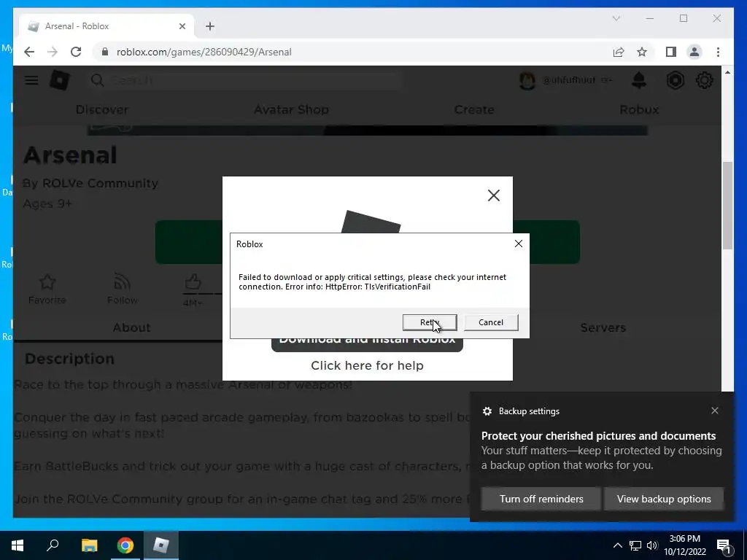This screenshot has height=560, width=747.
Task: Open a new Chrome tab
Action: (x=210, y=26)
